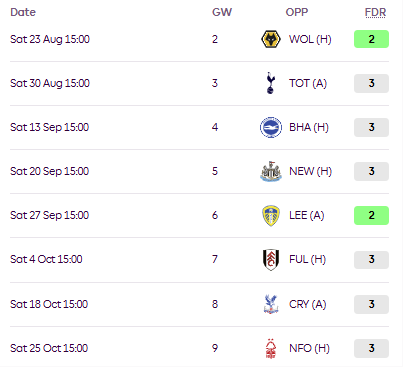
Task: Click the Wolves club crest
Action: (271, 39)
